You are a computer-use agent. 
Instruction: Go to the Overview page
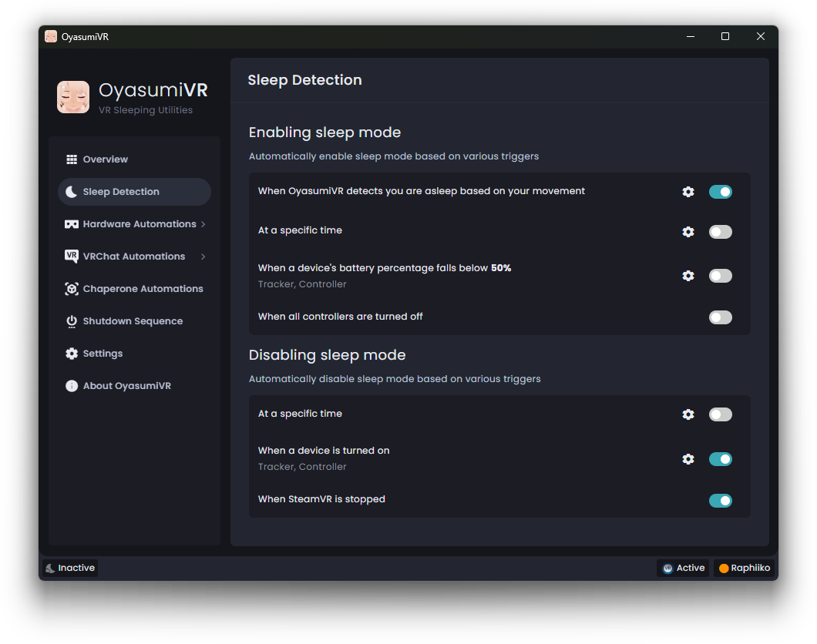(x=134, y=159)
